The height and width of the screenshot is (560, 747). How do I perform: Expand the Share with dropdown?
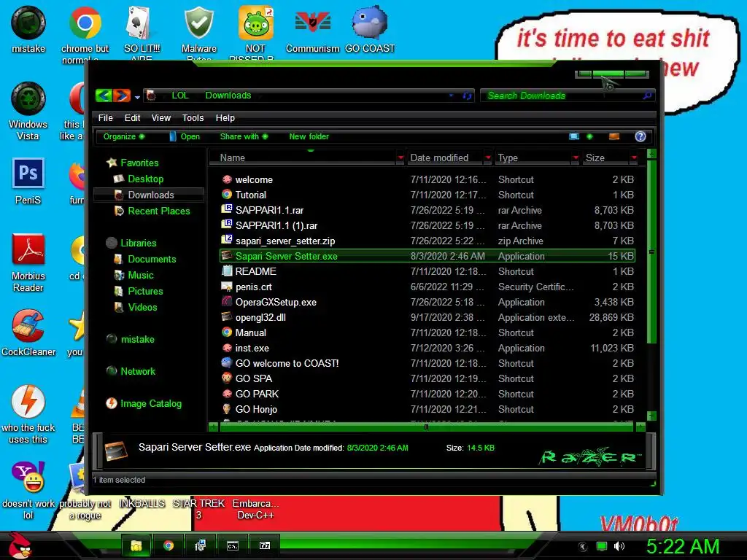tap(244, 136)
